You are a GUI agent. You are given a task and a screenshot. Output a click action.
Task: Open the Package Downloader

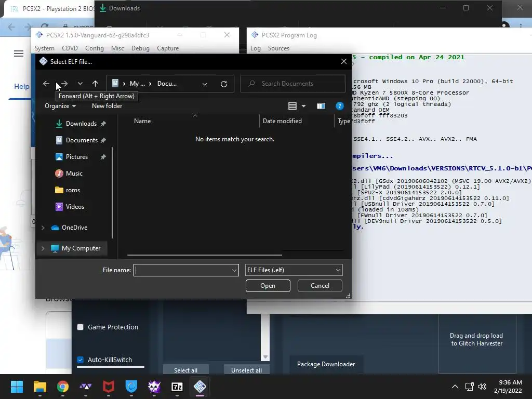(x=326, y=364)
